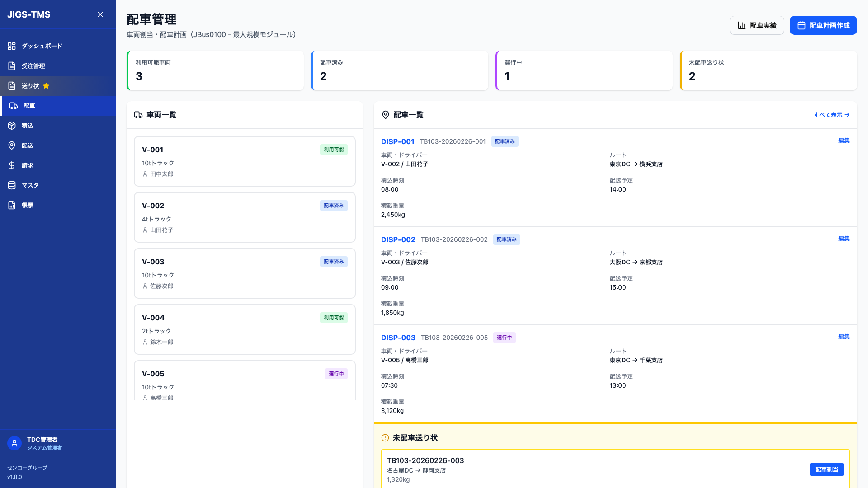868x488 pixels.
Task: Click the yellow star next to 送り状
Action: pos(46,86)
